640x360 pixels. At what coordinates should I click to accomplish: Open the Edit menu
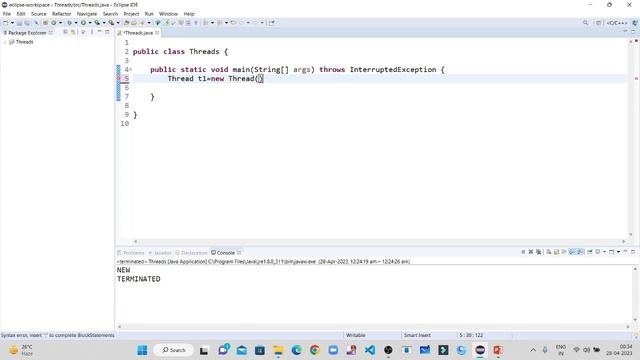coord(21,14)
